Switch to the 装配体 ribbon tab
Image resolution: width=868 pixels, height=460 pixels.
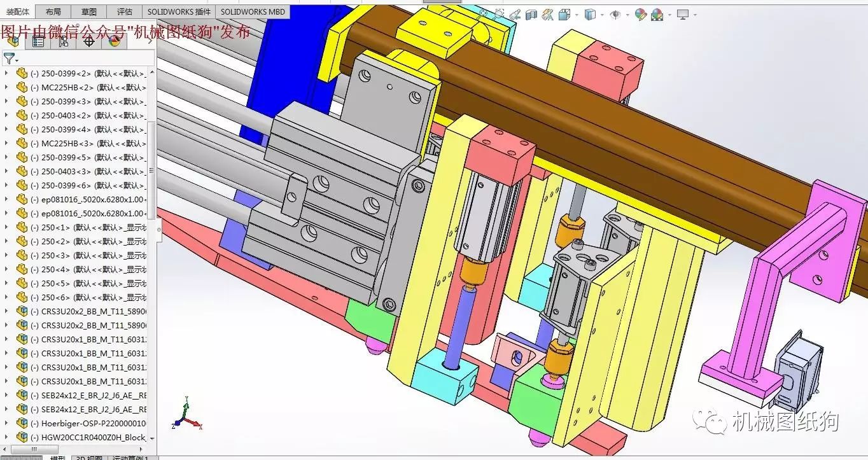tap(17, 11)
